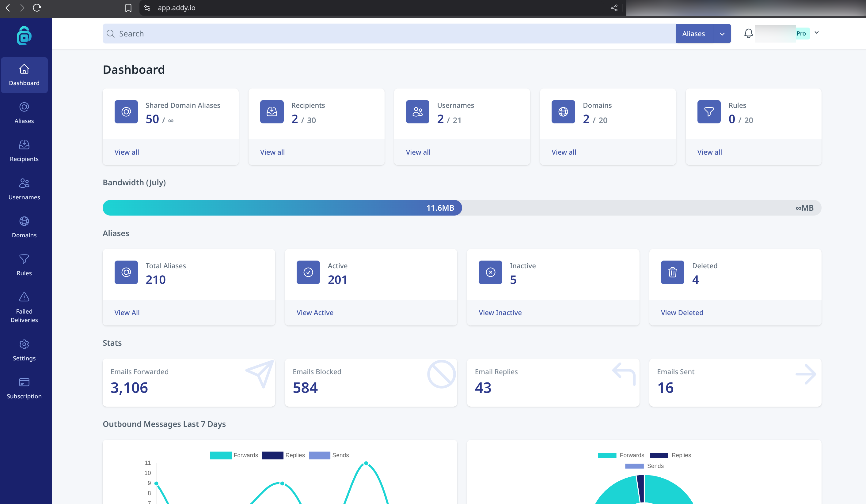Click the Email Replies reply arrow icon
Viewport: 866px width, 504px height.
[624, 374]
